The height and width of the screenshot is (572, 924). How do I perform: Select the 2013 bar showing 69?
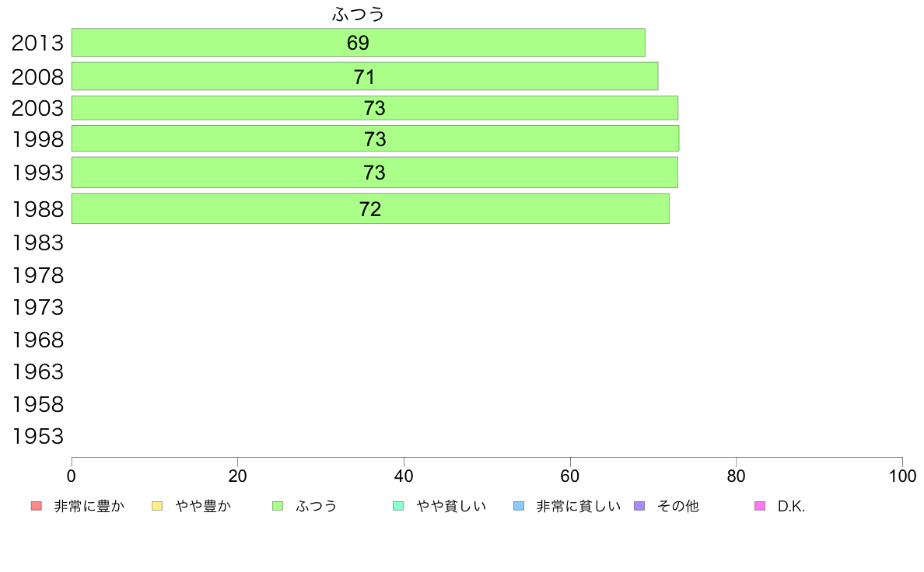point(359,43)
